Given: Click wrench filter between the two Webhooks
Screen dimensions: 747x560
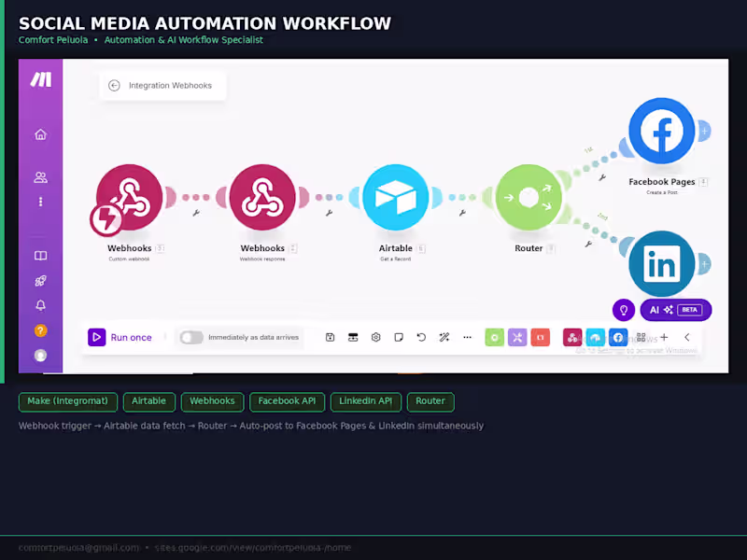Looking at the screenshot, I should [196, 213].
